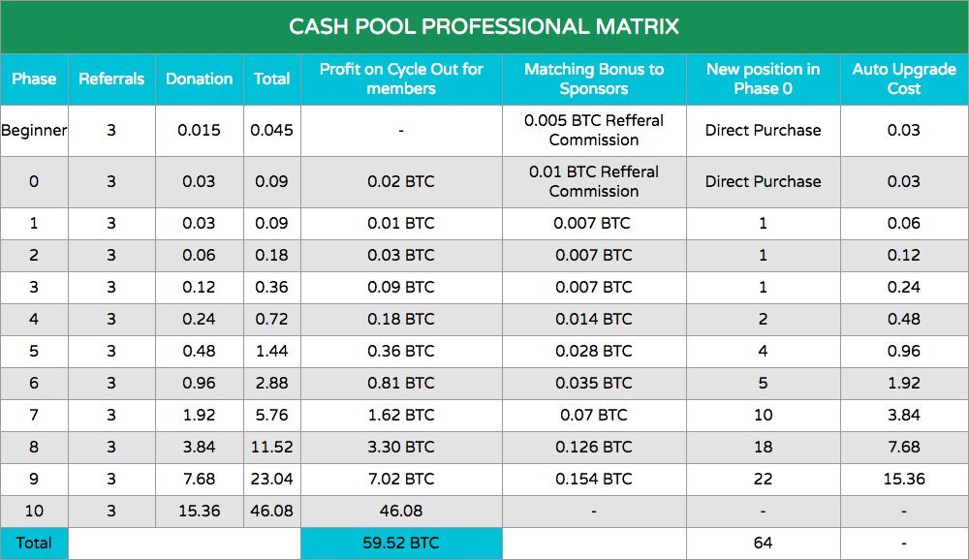This screenshot has height=560, width=969.
Task: Click matching bonus 0.028 BTC
Action: point(594,351)
